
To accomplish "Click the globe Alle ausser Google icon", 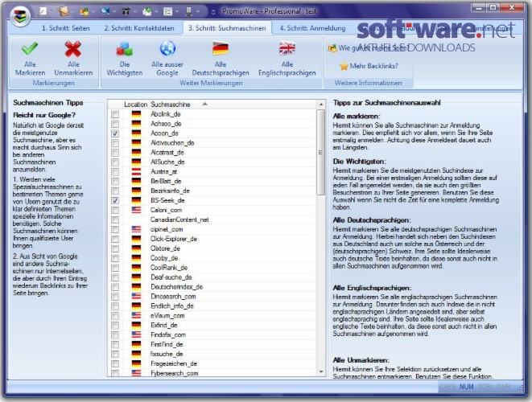I will (167, 48).
